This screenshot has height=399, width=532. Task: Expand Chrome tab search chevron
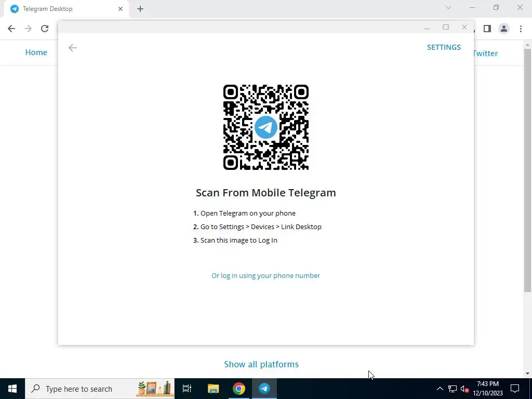tap(448, 7)
